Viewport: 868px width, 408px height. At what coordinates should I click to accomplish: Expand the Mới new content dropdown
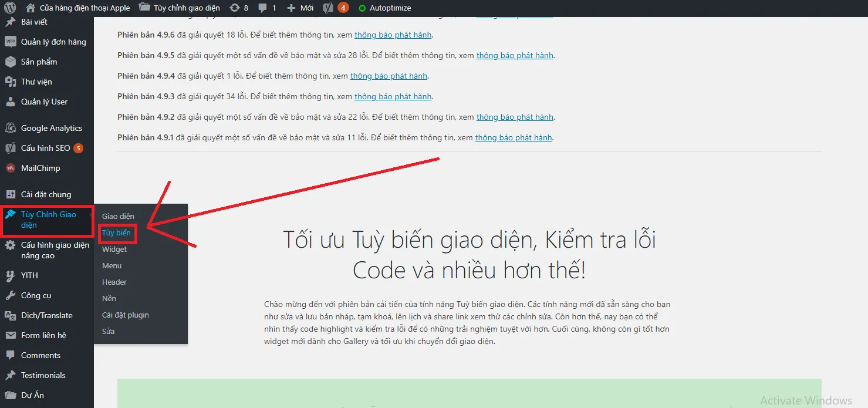click(300, 8)
